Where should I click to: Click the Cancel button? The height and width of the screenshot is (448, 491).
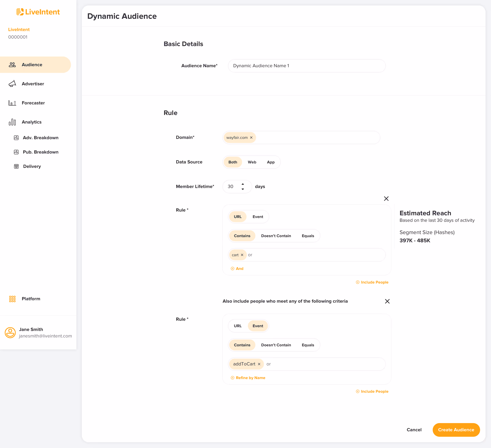[414, 430]
